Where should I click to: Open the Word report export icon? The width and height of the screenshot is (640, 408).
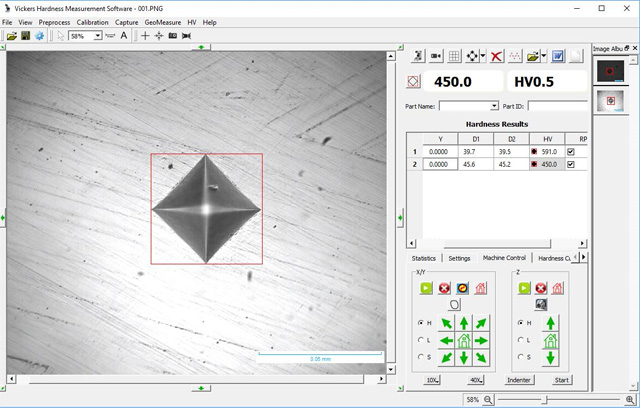click(558, 57)
